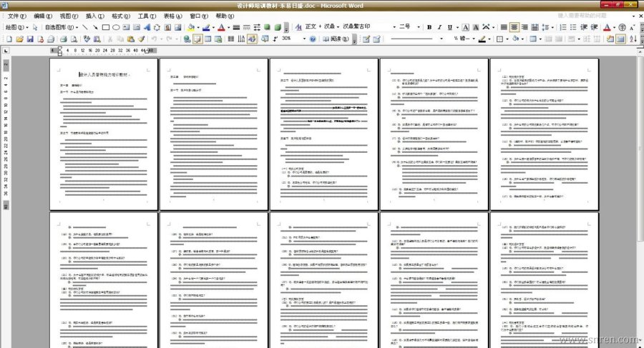644x348 pixels.
Task: Click the Print Preview icon
Action: click(x=74, y=39)
